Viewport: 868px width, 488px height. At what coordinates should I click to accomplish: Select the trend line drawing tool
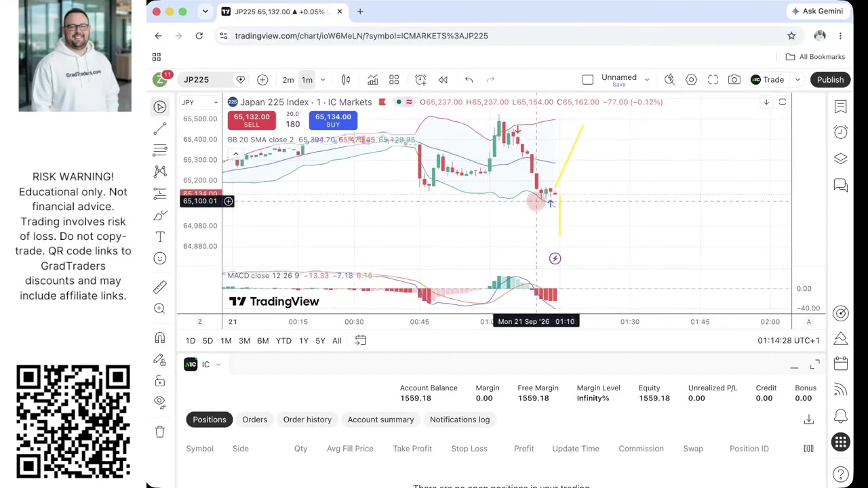click(x=160, y=129)
